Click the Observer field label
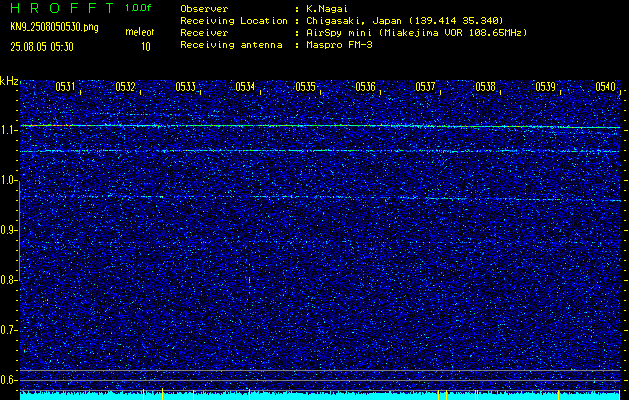The width and height of the screenshot is (629, 400). 204,9
